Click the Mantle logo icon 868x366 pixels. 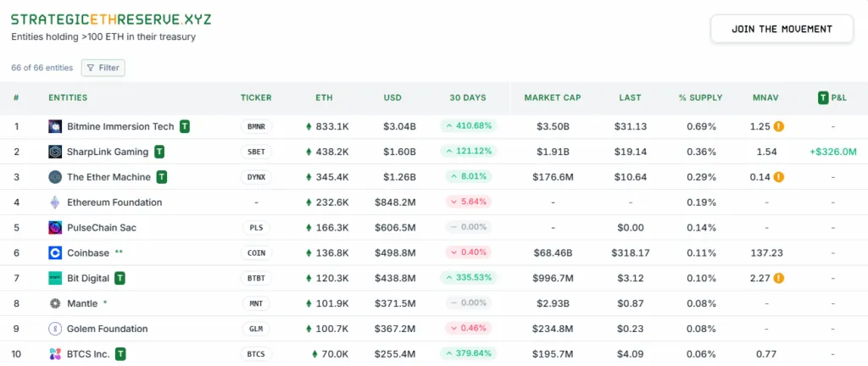pyautogui.click(x=55, y=303)
